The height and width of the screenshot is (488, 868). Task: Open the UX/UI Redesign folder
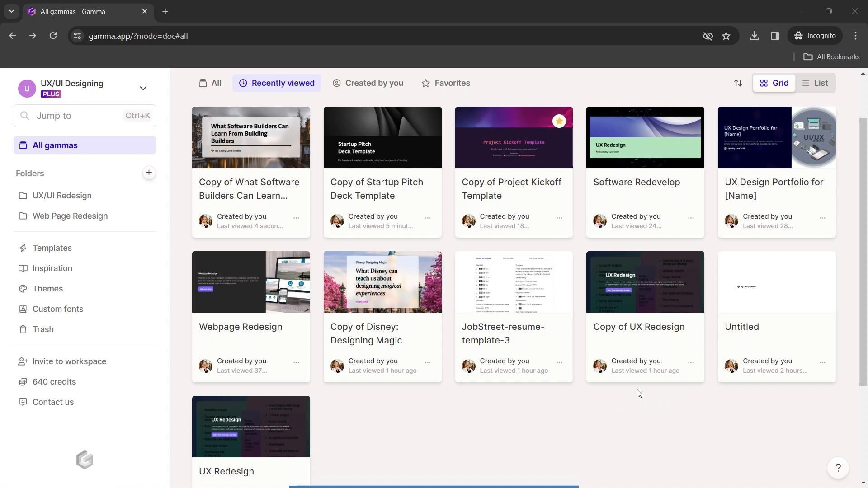click(62, 196)
